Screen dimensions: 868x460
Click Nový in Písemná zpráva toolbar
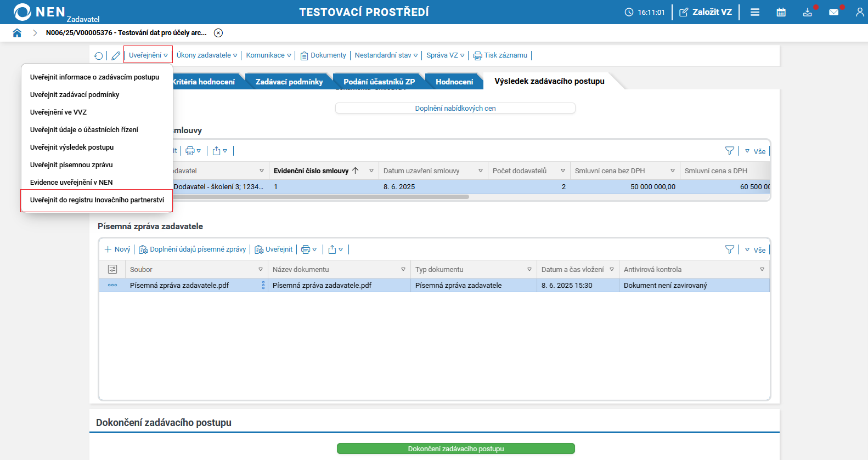point(117,249)
